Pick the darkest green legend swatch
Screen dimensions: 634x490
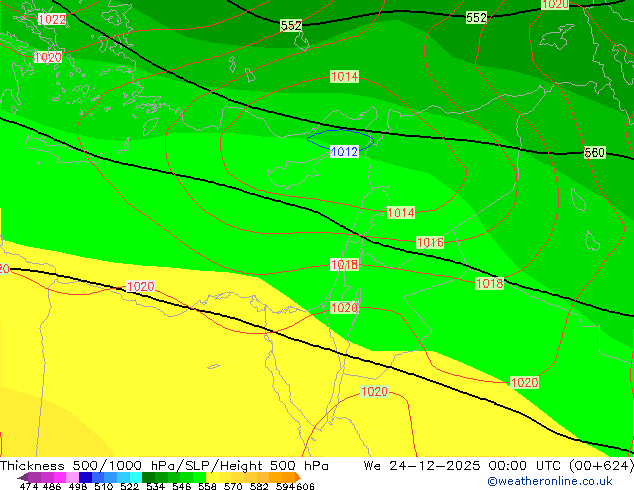coord(148,477)
